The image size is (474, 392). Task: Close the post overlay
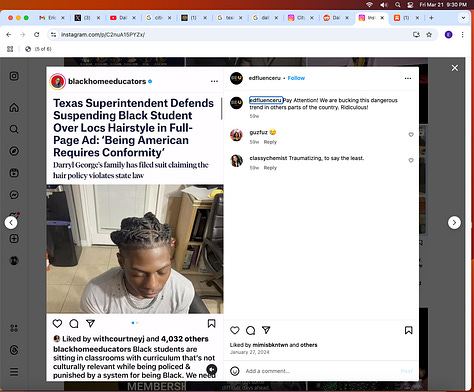coord(455,68)
